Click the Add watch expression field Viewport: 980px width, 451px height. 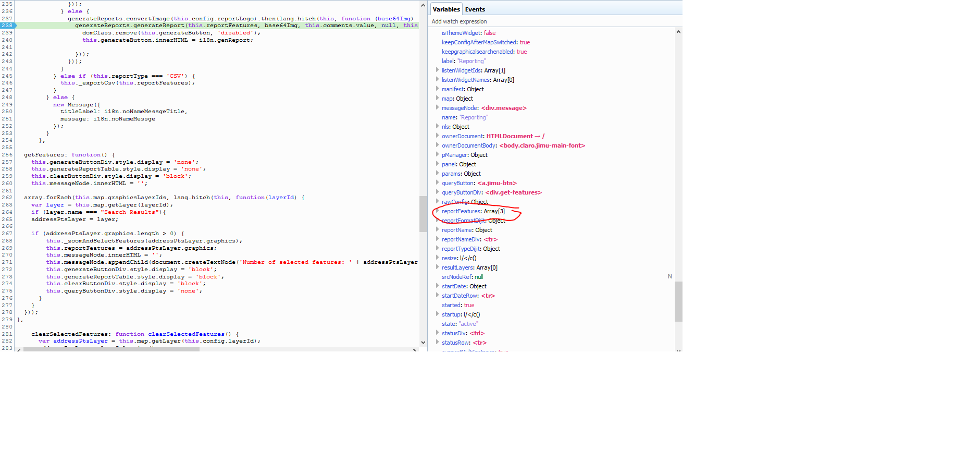point(555,21)
